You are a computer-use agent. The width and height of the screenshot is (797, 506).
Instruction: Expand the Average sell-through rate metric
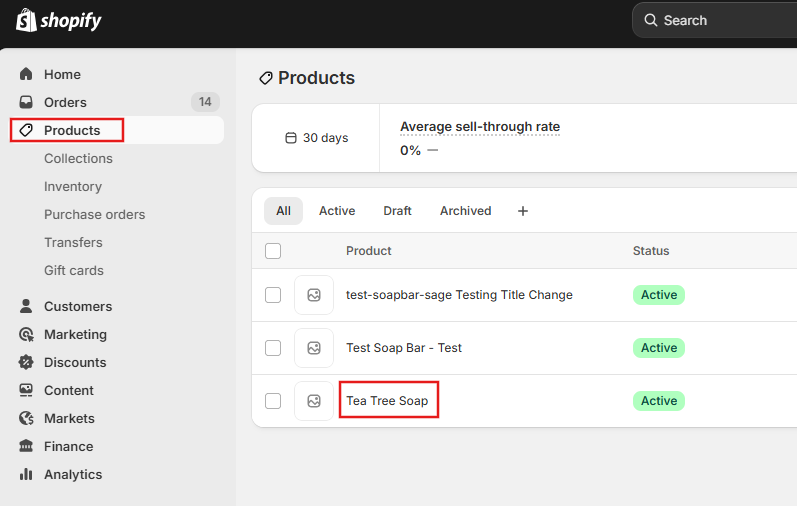pos(480,127)
